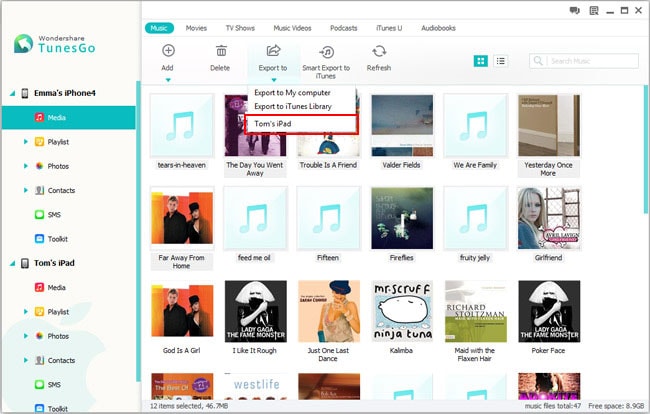Viewport: 650px width, 414px height.
Task: Expand Contacts arrow under Emma's iPhone4
Action: [x=26, y=191]
